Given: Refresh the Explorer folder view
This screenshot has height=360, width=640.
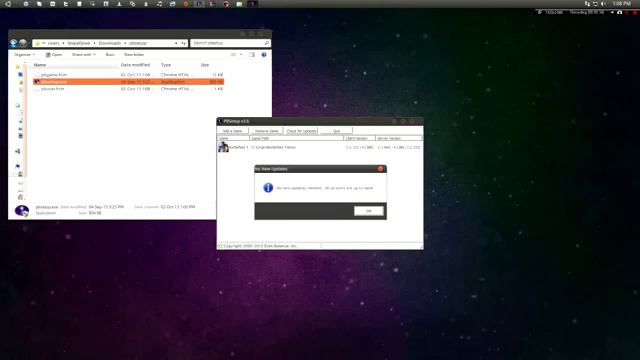Looking at the screenshot, I should pos(184,43).
